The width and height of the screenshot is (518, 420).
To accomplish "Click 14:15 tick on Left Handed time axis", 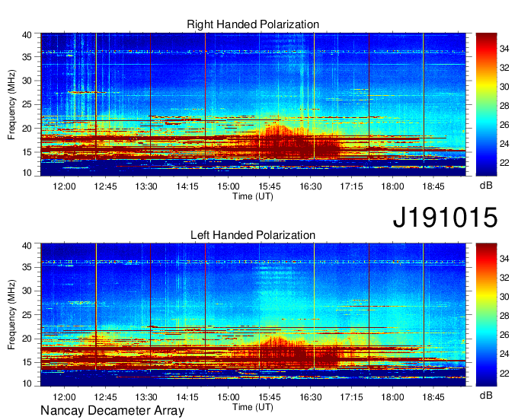I will click(187, 397).
